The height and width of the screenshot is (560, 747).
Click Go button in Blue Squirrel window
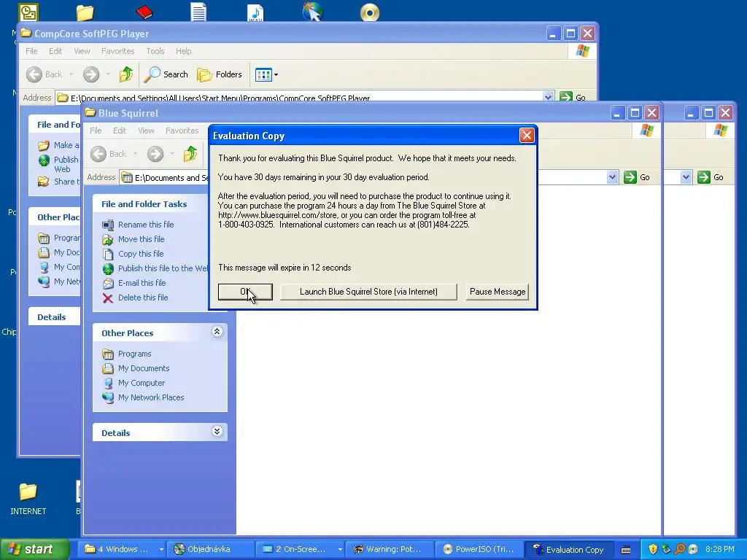click(637, 177)
